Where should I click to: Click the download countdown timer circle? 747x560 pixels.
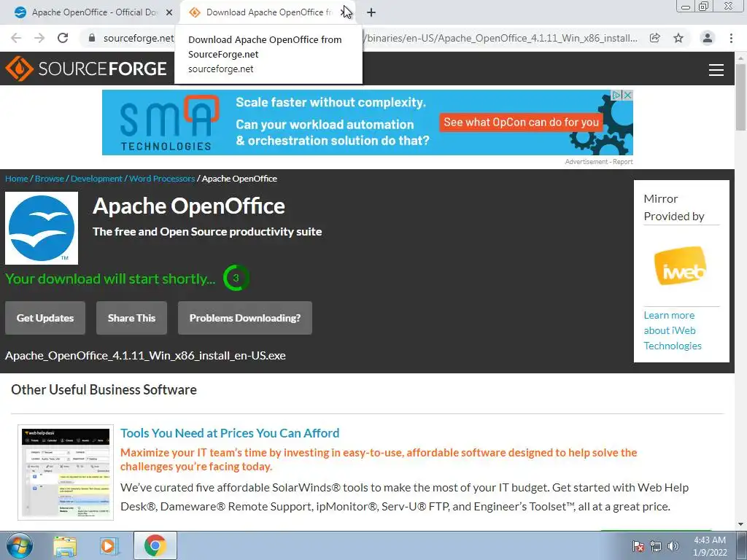coord(236,278)
